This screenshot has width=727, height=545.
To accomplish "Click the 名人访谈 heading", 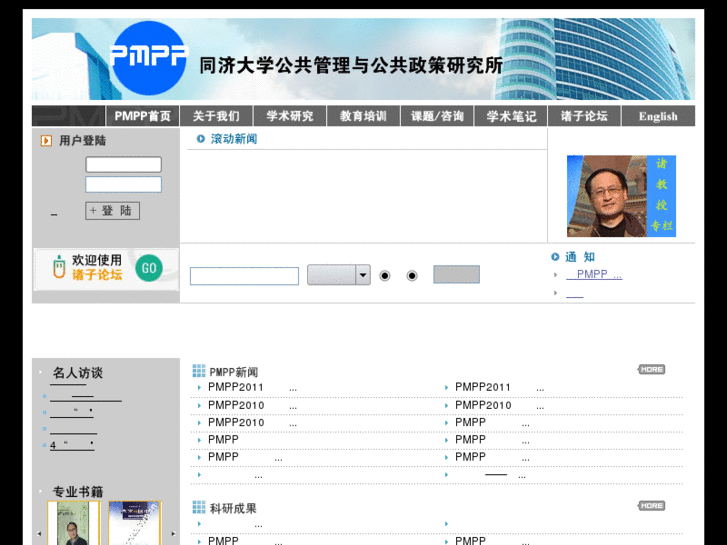I will (77, 372).
